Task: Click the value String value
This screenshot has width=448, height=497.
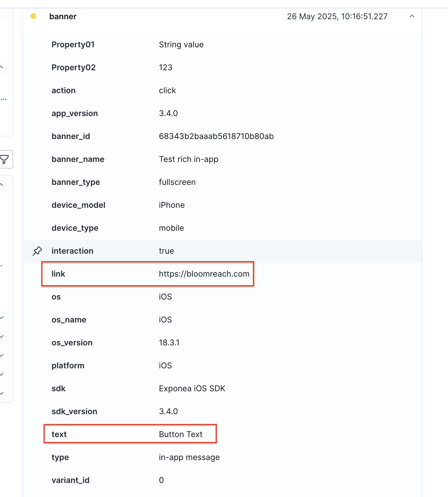Action: 181,44
